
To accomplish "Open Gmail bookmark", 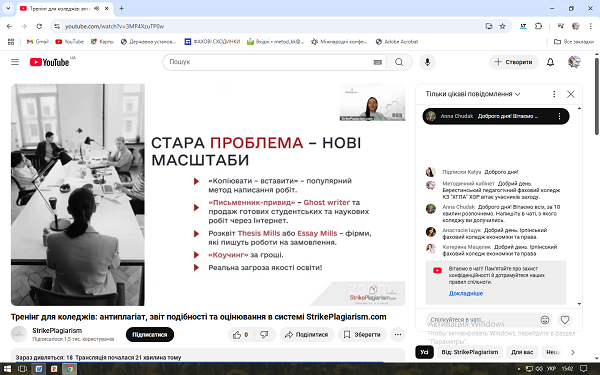I will [38, 42].
